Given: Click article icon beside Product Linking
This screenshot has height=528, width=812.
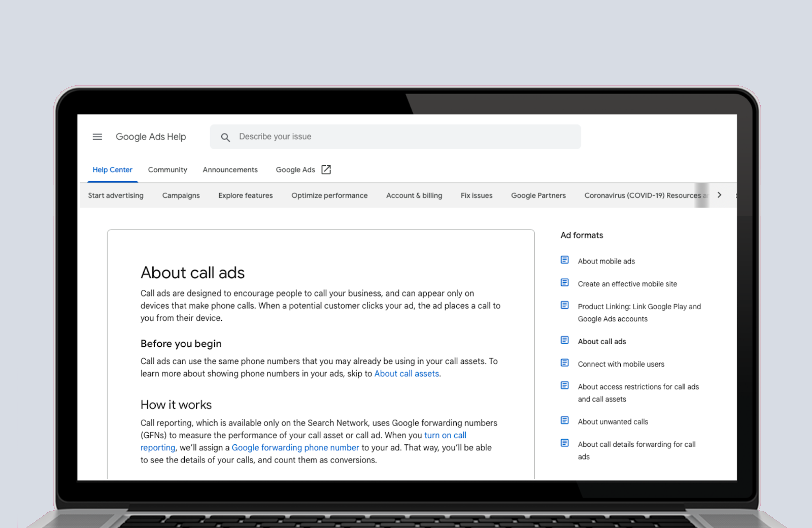Looking at the screenshot, I should (564, 305).
